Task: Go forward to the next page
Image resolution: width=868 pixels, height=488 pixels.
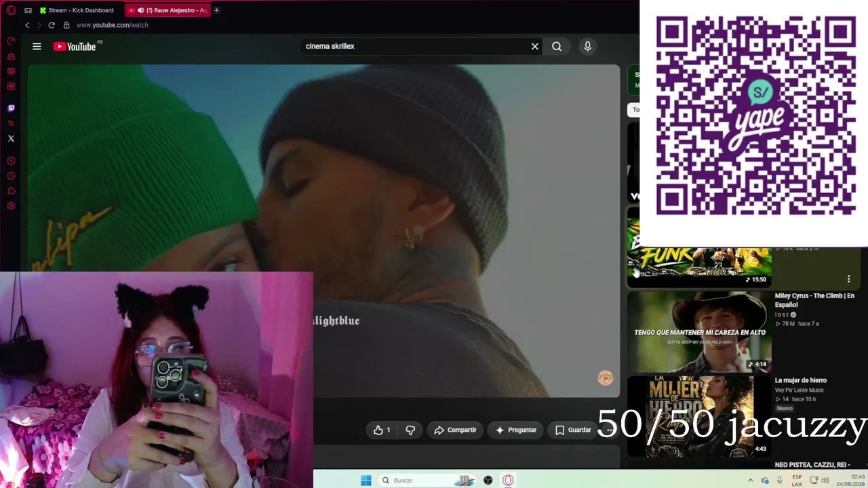Action: [39, 25]
